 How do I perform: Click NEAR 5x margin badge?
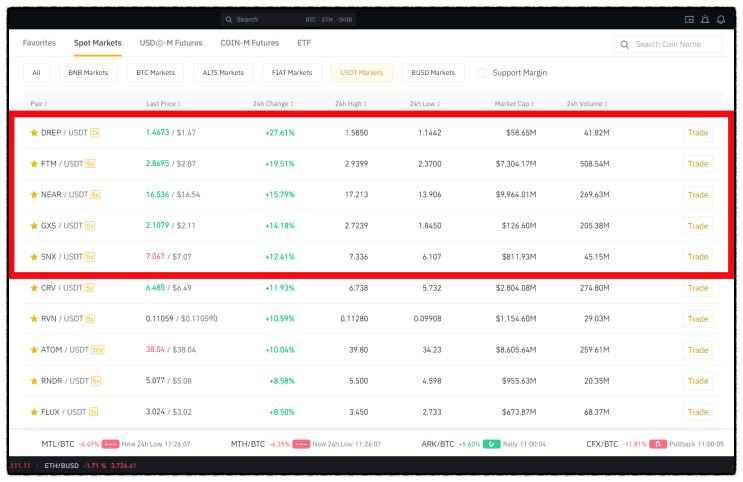point(95,195)
